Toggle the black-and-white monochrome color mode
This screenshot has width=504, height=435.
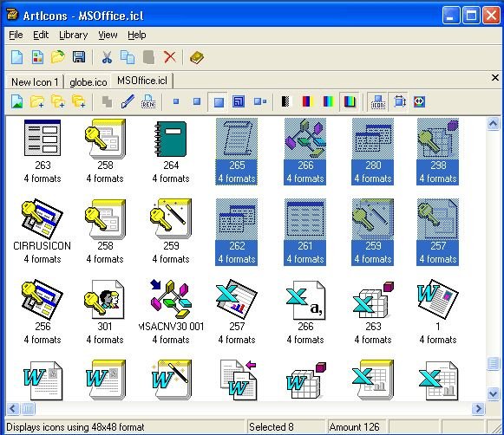pos(285,101)
